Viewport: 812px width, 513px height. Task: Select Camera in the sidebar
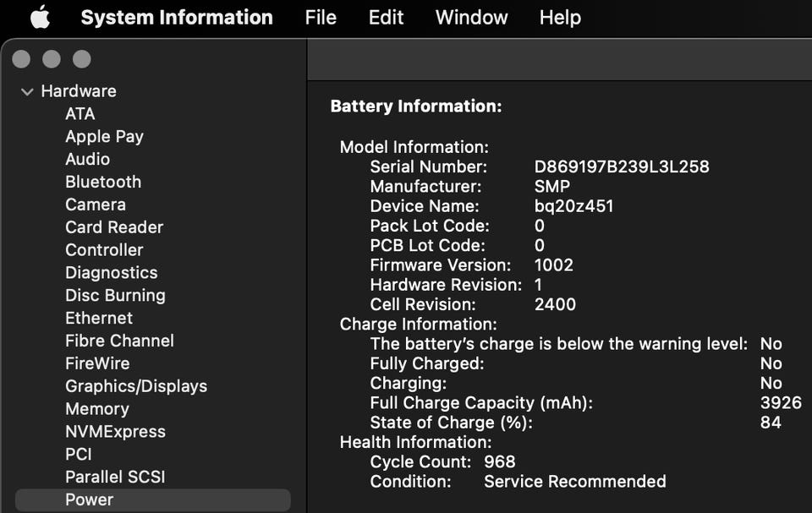tap(96, 205)
